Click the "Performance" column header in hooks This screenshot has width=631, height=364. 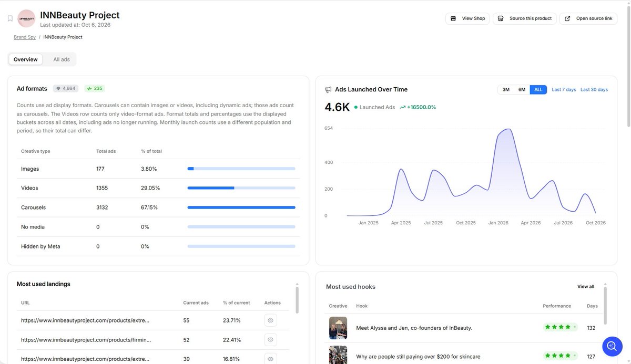(557, 306)
